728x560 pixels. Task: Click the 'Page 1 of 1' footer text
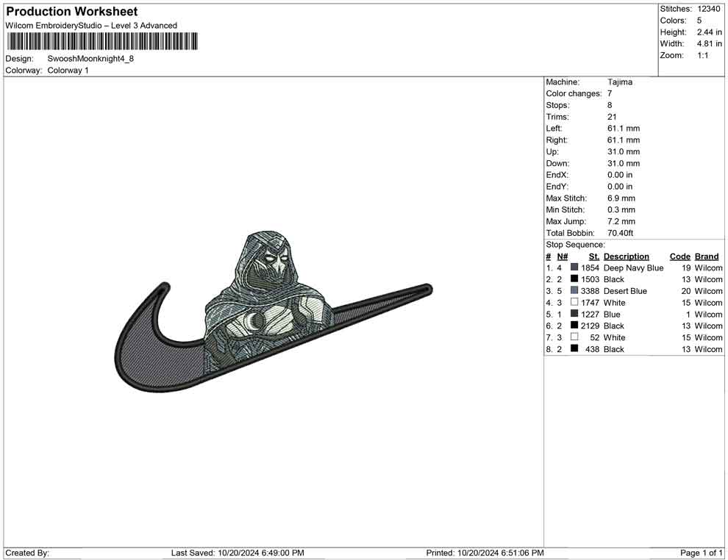(x=701, y=553)
